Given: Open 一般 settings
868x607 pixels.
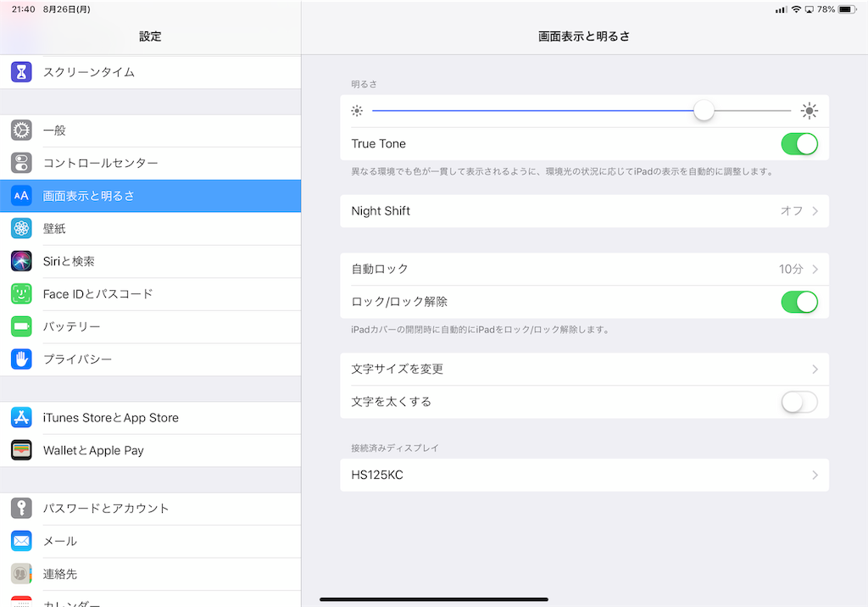Looking at the screenshot, I should point(151,131).
